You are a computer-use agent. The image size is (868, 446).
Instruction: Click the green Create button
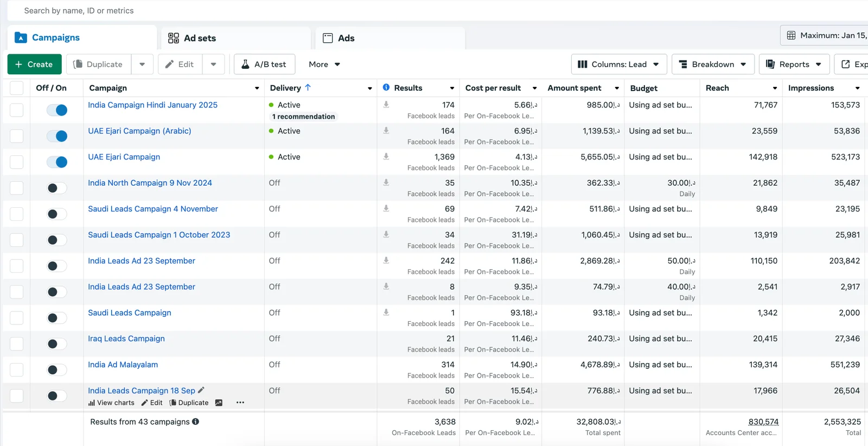pos(34,64)
